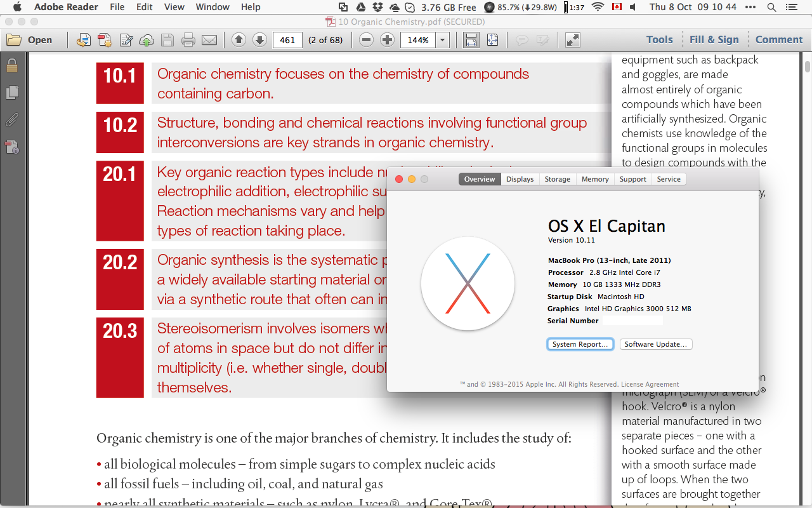
Task: Switch to the Displays tab
Action: pyautogui.click(x=520, y=179)
